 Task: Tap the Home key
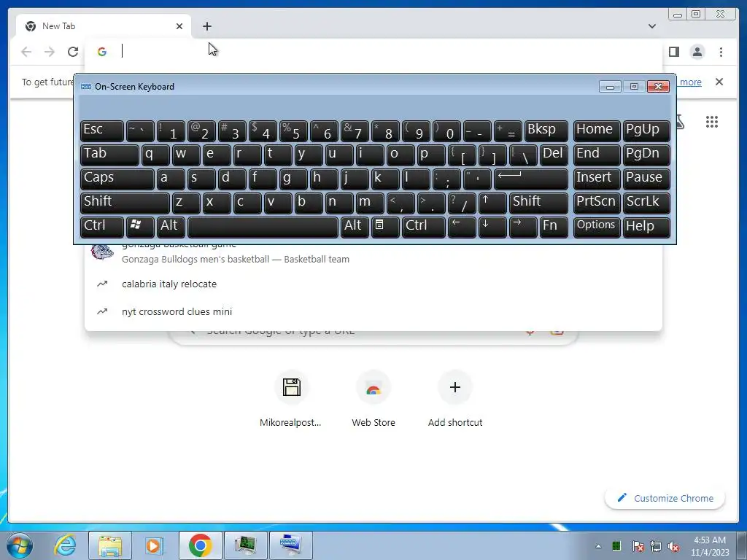click(x=597, y=131)
